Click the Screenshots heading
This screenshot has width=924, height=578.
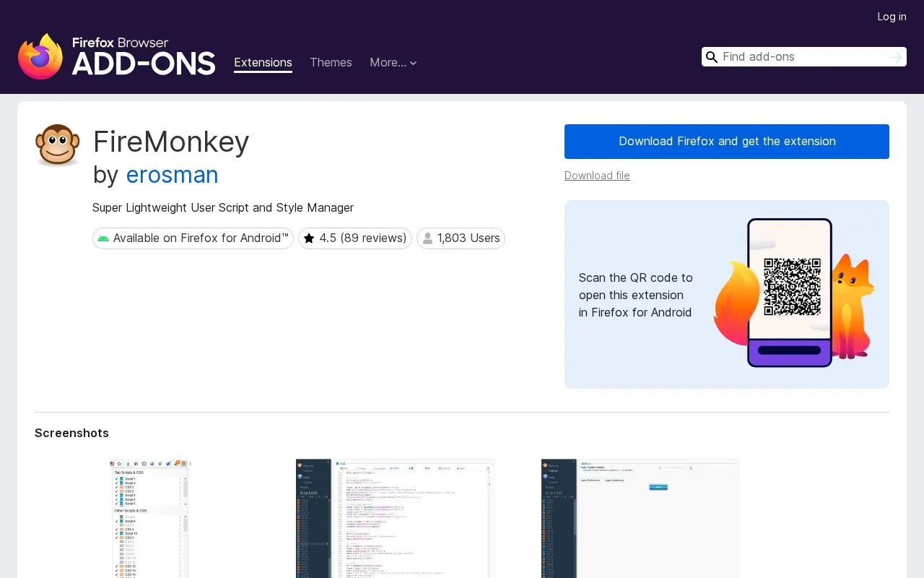[x=71, y=433]
